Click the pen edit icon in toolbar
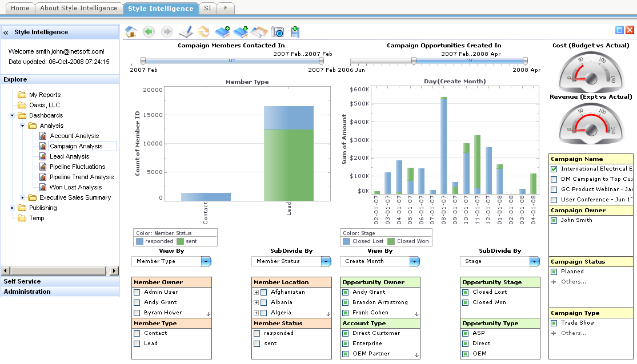 [x=186, y=32]
